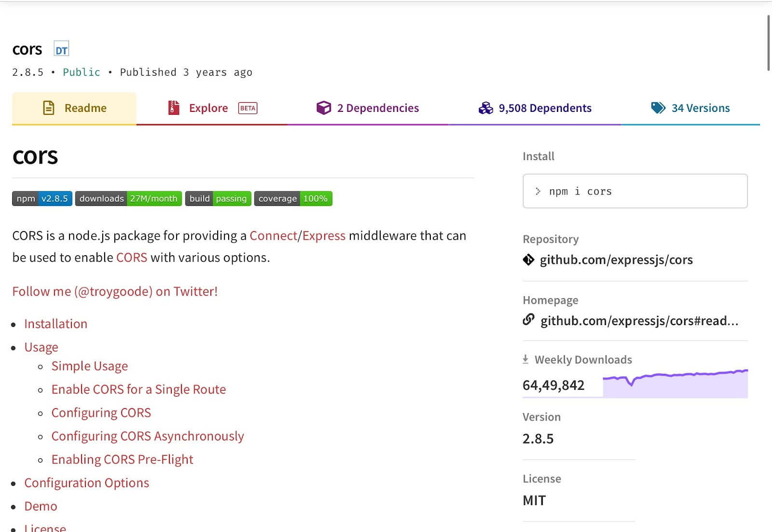Switch to the Explore tab
Viewport: 772px width, 532px height.
[x=212, y=108]
